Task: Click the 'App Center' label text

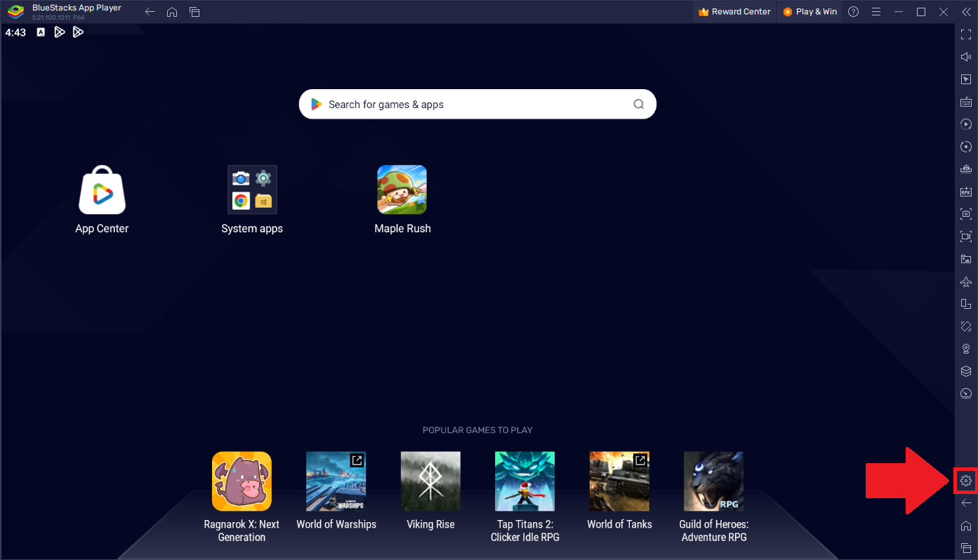Action: 102,228
